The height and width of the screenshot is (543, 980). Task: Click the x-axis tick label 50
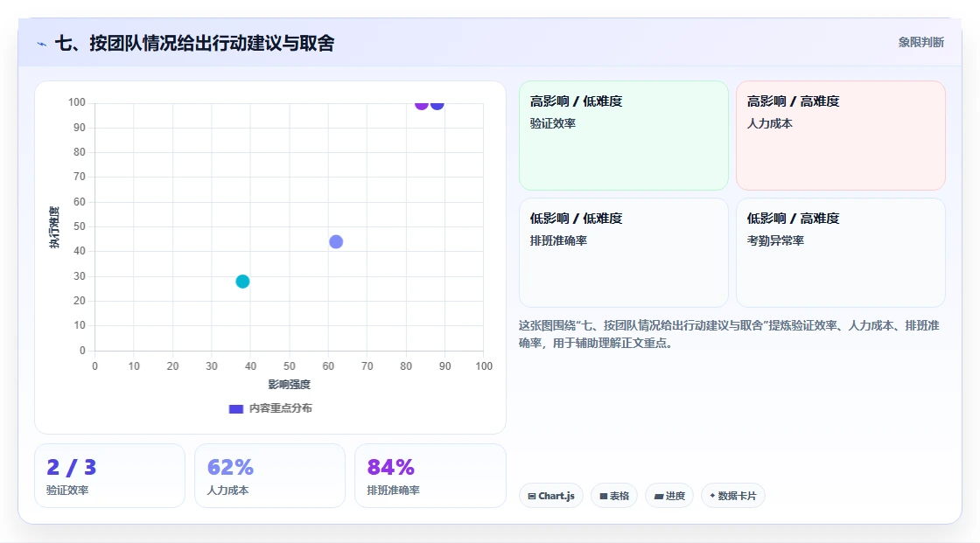click(x=290, y=366)
